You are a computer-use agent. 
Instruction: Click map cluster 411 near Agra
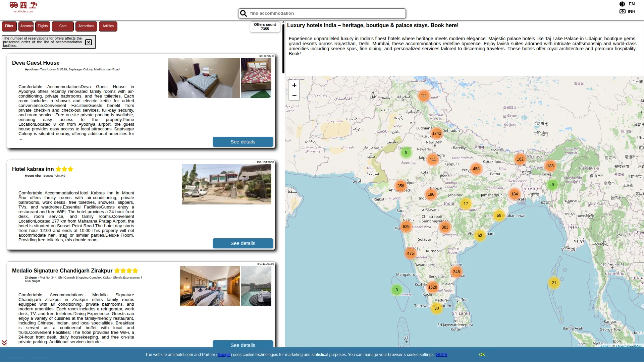click(x=433, y=160)
